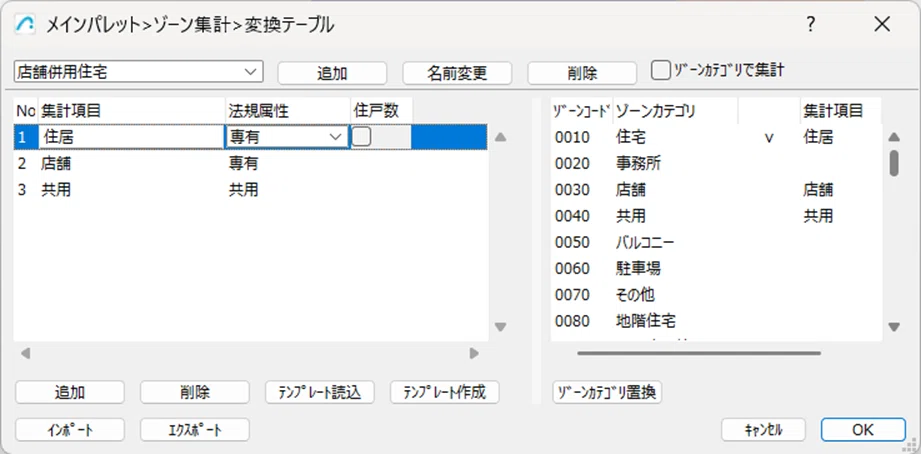Click the 住居 集計項目 input field in row 1
The height and width of the screenshot is (454, 921).
point(132,137)
